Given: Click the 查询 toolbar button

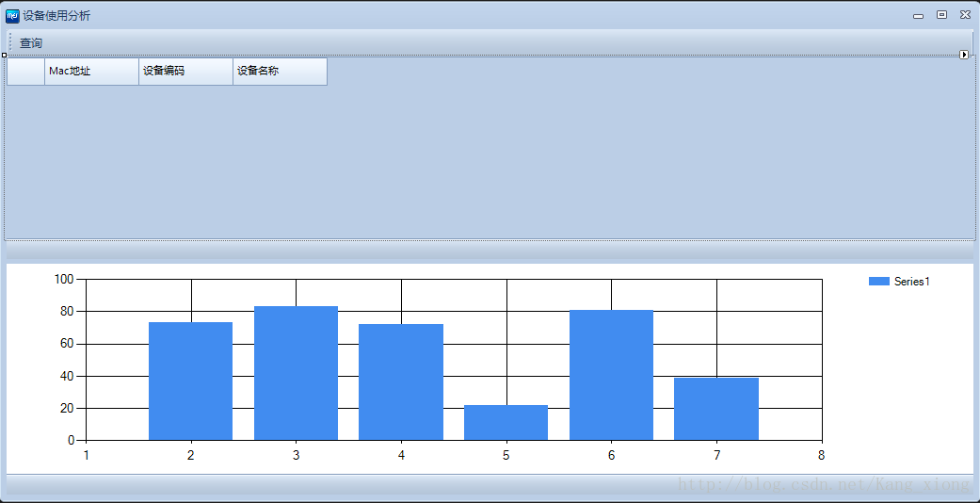Looking at the screenshot, I should point(31,43).
